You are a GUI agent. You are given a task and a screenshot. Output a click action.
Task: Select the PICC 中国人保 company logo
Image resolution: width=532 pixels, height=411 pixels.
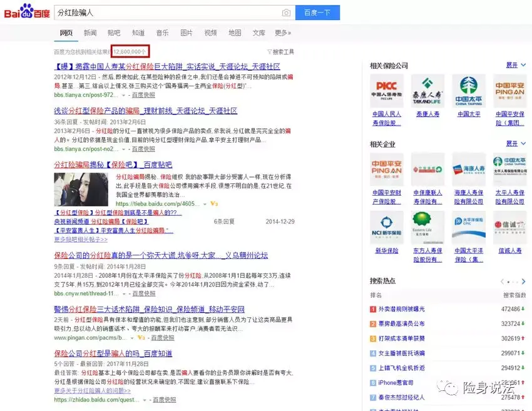tap(387, 91)
